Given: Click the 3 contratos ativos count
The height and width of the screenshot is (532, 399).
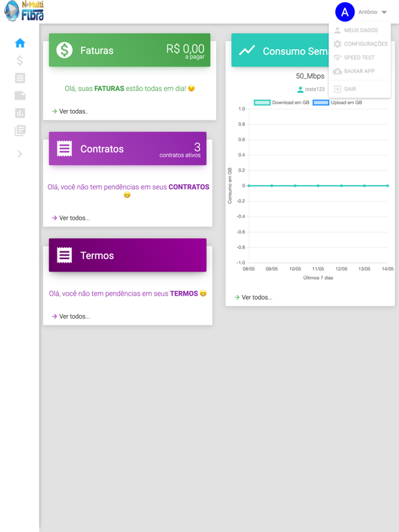Looking at the screenshot, I should pos(180,150).
